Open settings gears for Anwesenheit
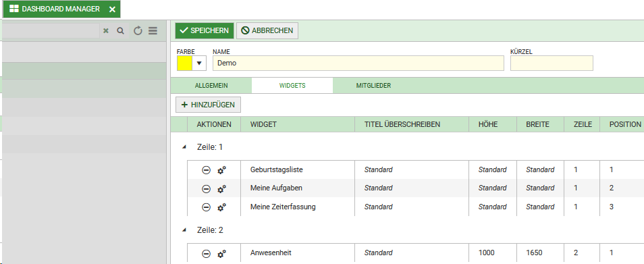 (222, 254)
